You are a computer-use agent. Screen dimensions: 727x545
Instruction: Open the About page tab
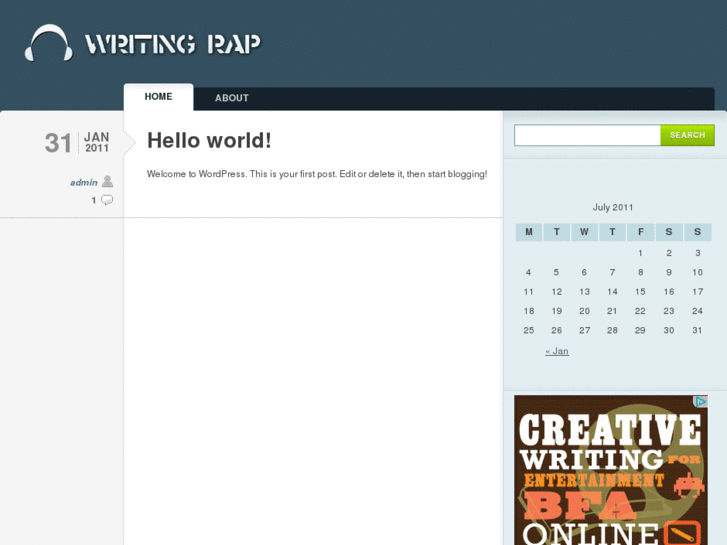coord(231,98)
